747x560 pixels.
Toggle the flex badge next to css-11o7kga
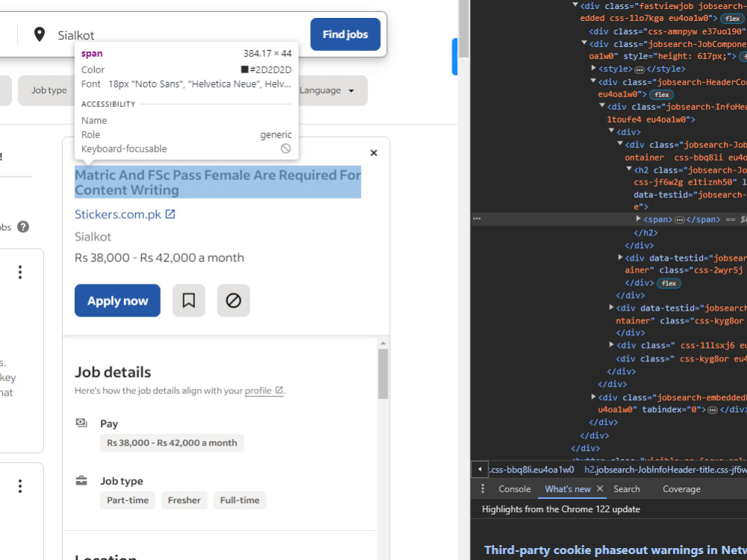coord(732,18)
